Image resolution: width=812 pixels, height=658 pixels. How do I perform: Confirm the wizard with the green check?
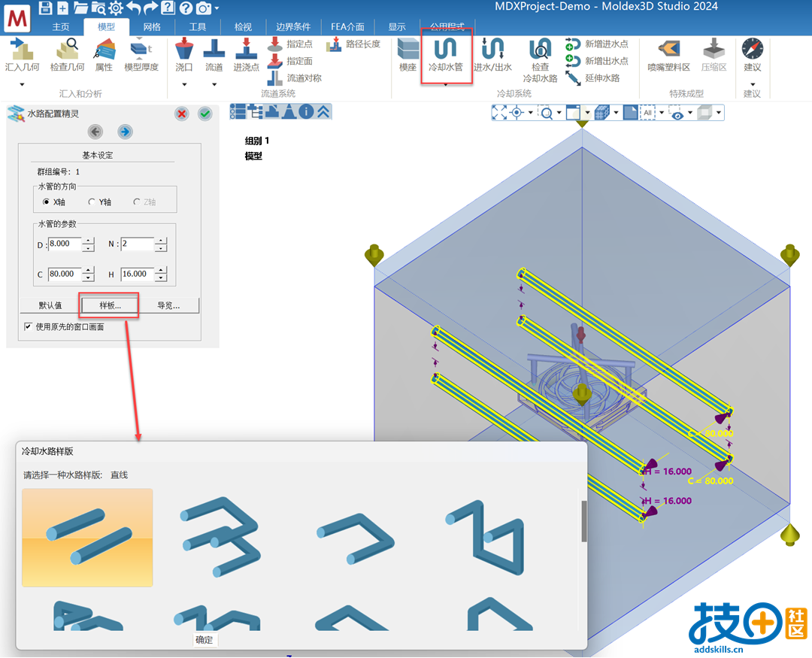205,114
